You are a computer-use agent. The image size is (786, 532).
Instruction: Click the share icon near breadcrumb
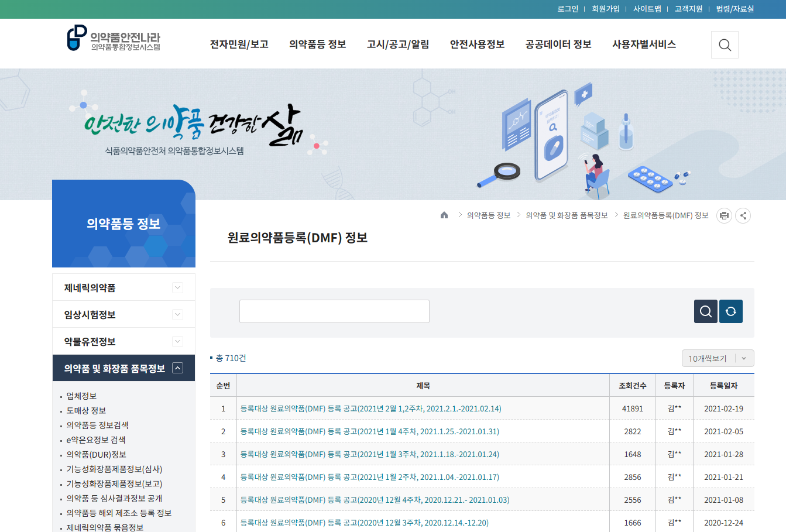[743, 215]
